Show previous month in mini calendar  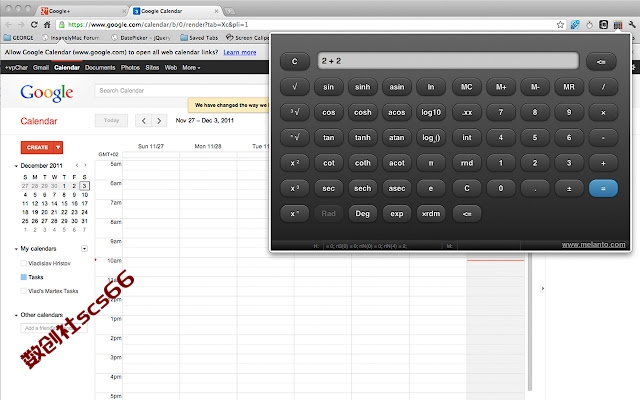coord(77,165)
